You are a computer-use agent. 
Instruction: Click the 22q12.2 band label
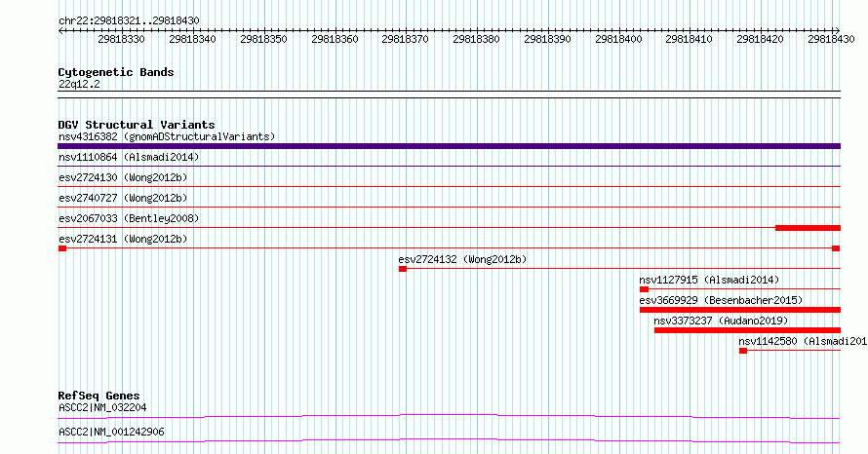(79, 84)
